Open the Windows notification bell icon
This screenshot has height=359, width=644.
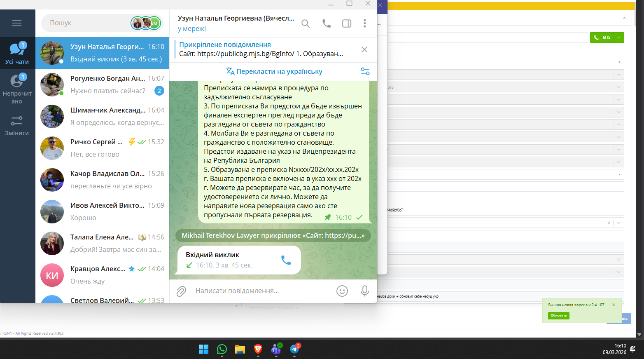[x=633, y=349]
